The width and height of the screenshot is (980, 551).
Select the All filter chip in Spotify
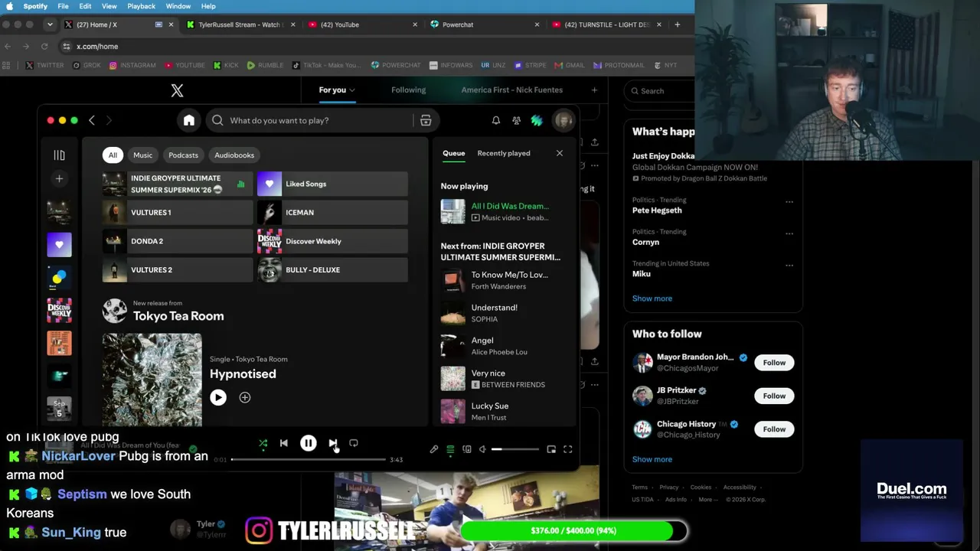(x=113, y=155)
